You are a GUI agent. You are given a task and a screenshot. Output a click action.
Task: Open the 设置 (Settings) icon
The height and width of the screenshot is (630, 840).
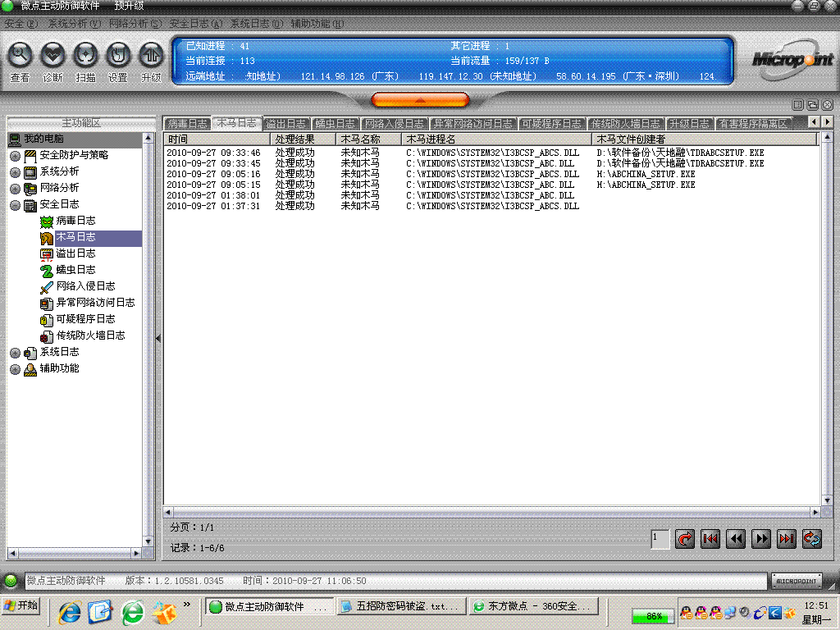click(118, 55)
